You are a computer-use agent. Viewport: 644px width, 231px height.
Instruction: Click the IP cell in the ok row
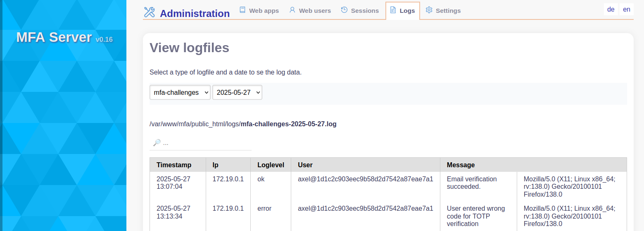pos(228,186)
